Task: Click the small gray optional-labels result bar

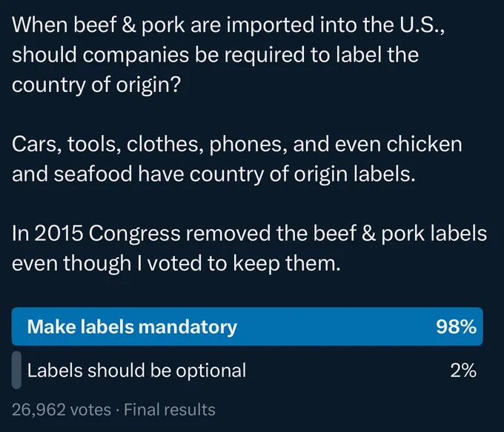Action: (x=16, y=370)
